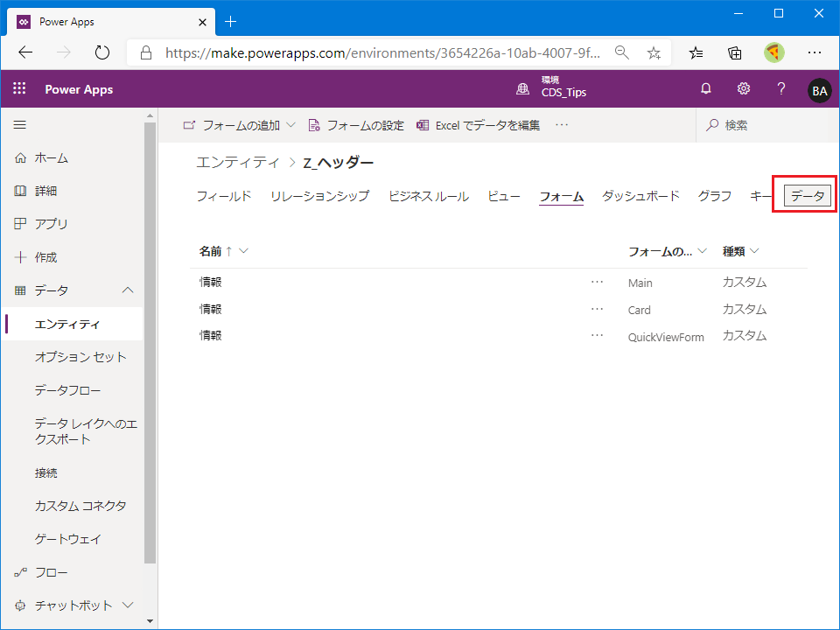
Task: Open options ellipsis for QuickViewForm row
Action: (597, 335)
